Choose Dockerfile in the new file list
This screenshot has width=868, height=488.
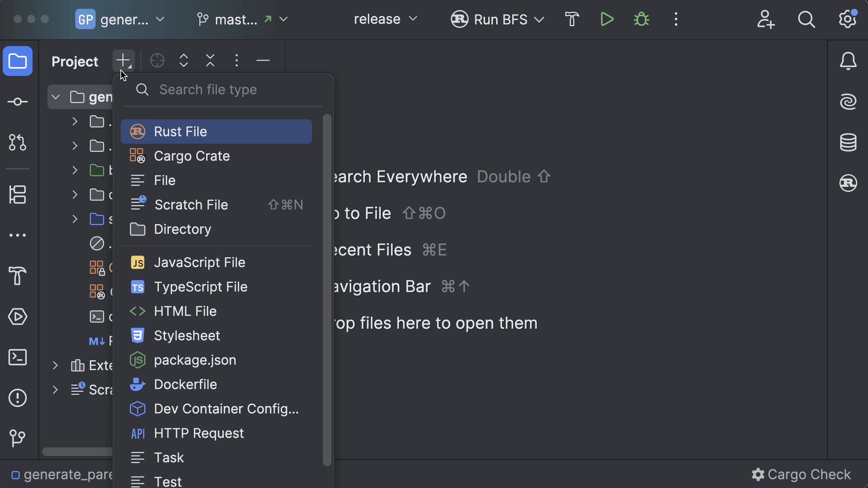click(185, 385)
